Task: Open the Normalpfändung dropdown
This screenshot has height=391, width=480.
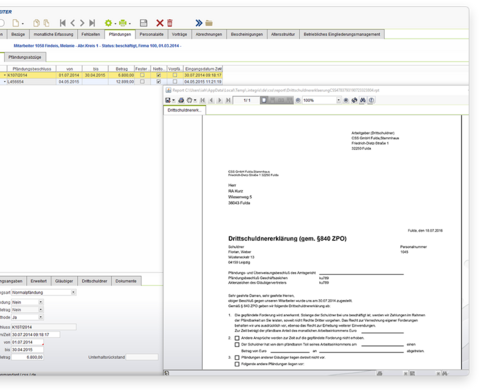Action: (73, 292)
